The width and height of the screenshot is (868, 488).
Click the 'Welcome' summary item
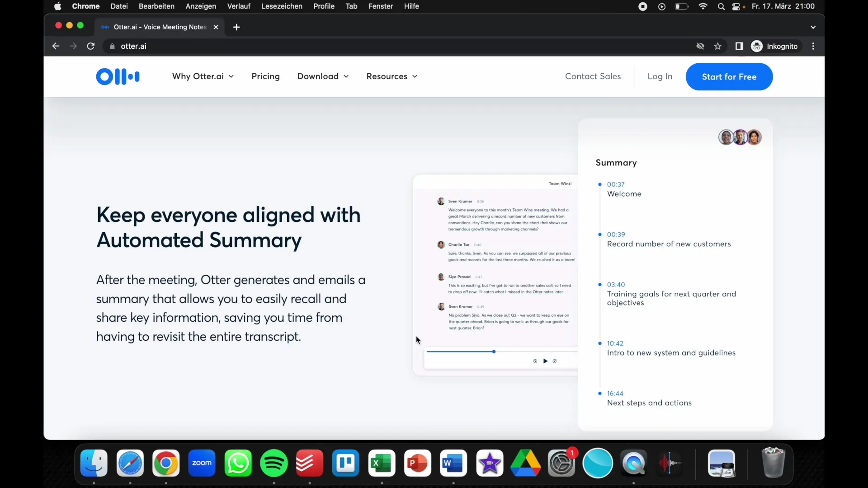coord(624,194)
